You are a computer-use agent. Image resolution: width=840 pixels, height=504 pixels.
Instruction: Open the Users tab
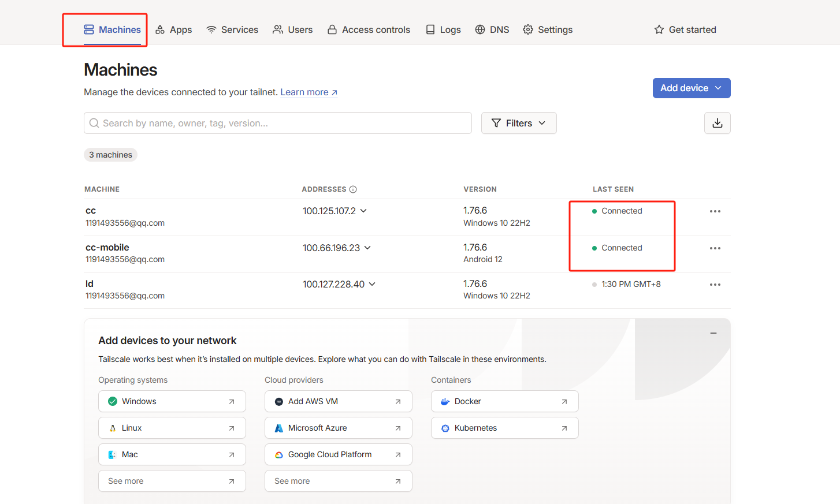(292, 29)
